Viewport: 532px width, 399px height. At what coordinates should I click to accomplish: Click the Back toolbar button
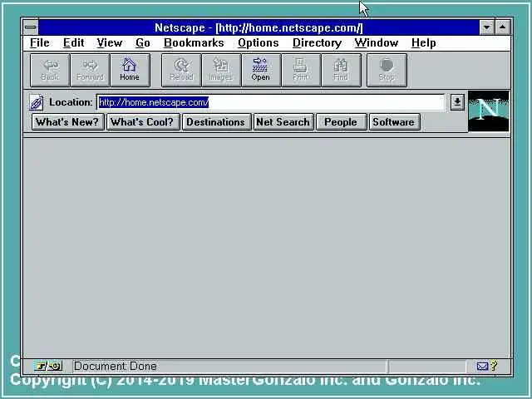(50, 70)
